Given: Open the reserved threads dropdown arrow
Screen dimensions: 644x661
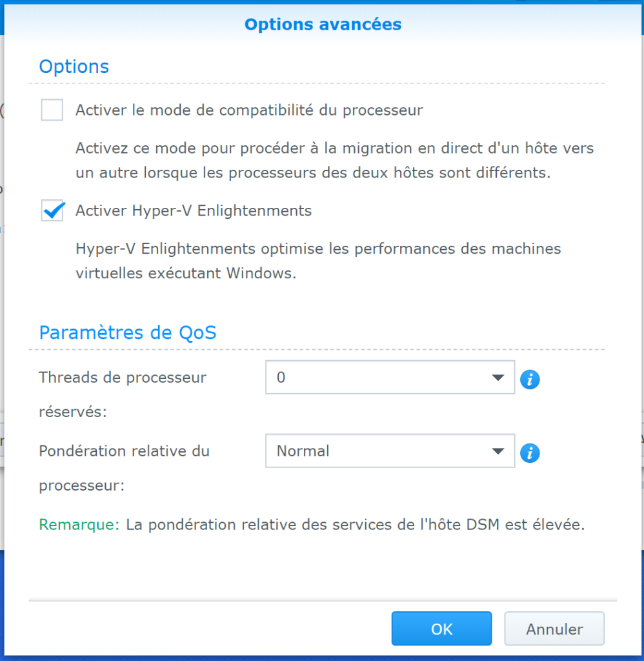Looking at the screenshot, I should tap(498, 378).
